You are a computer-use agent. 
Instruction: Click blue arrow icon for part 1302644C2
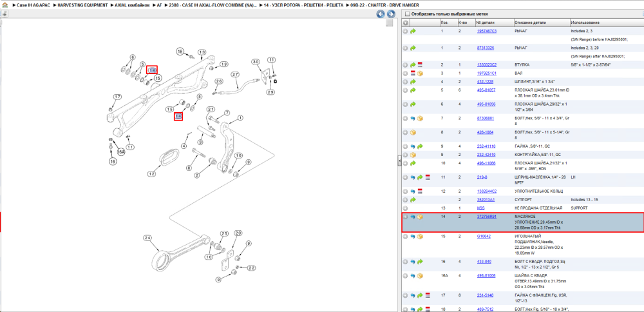point(413,191)
